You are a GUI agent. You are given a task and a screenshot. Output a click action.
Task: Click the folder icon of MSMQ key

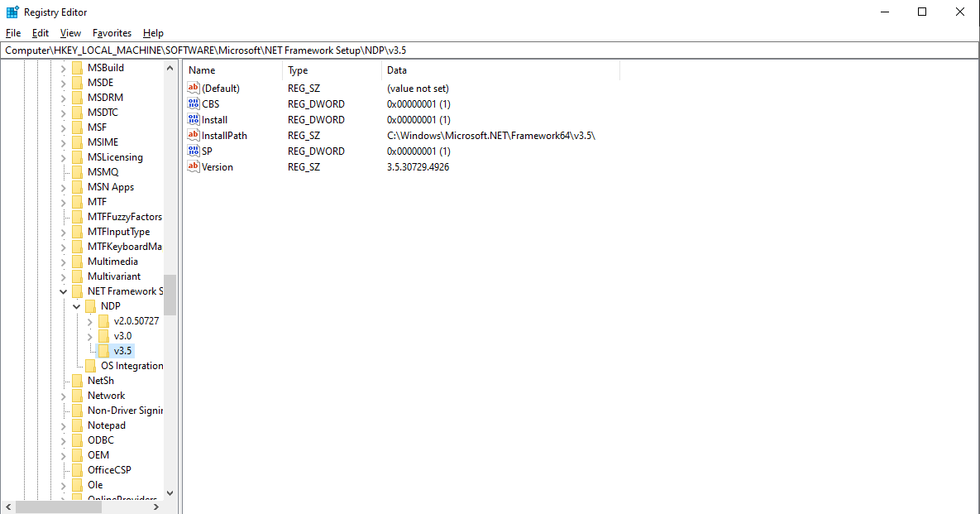(78, 172)
